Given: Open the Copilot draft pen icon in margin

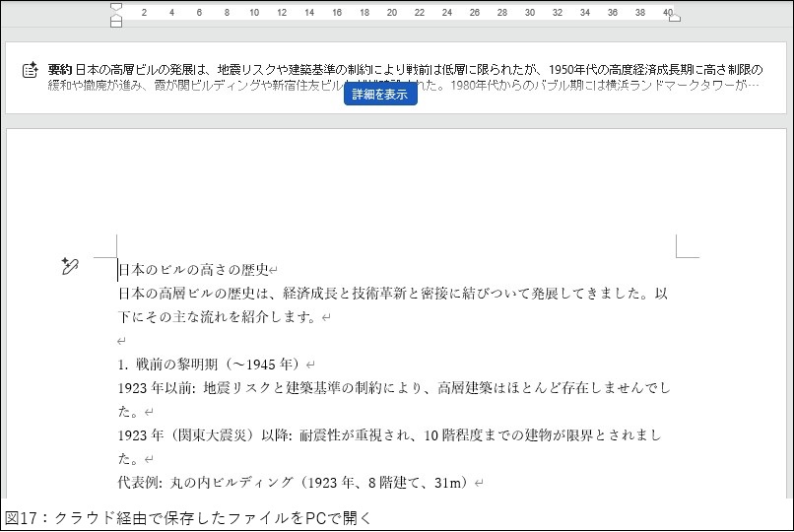Looking at the screenshot, I should [69, 266].
